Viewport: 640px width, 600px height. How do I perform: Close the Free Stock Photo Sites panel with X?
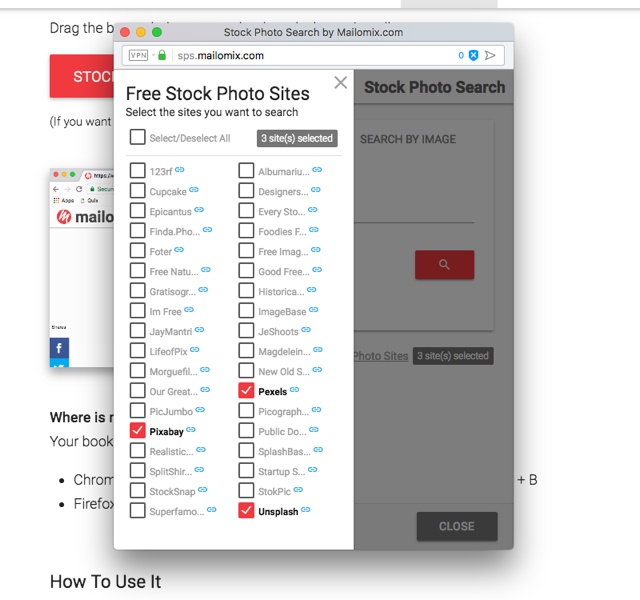point(340,82)
